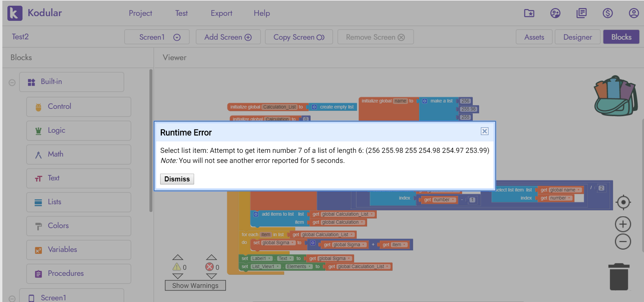Viewport: 644px width, 302px height.
Task: Click the dollar sign icon
Action: pos(607,13)
